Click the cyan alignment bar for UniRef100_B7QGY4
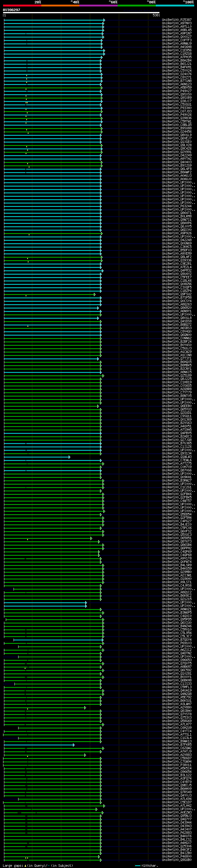This screenshot has width=197, height=868. 58,640
